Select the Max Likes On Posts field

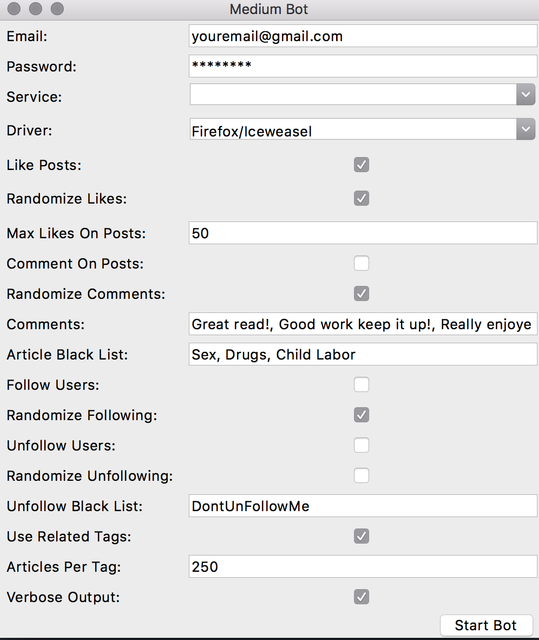pos(363,233)
